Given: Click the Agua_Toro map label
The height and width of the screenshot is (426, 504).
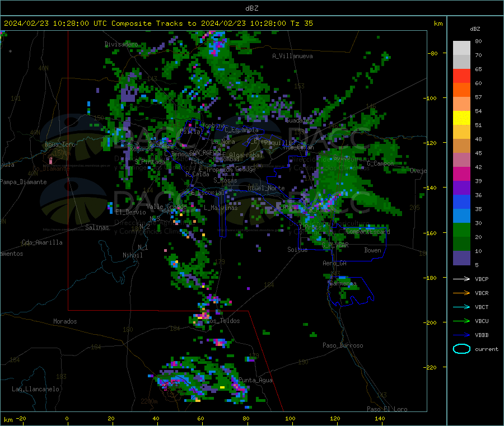Looking at the screenshot, I should 60,144.
